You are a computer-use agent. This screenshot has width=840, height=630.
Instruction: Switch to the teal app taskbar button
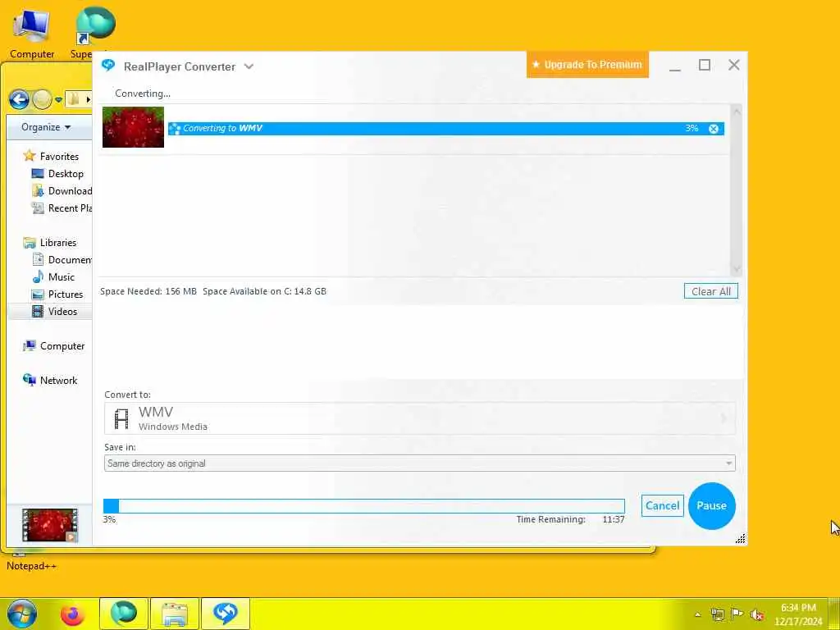click(x=124, y=614)
